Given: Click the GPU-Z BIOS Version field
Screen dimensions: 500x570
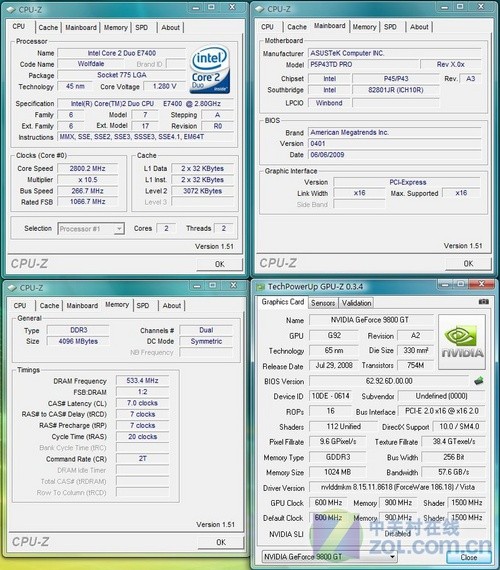Looking at the screenshot, I should [389, 381].
